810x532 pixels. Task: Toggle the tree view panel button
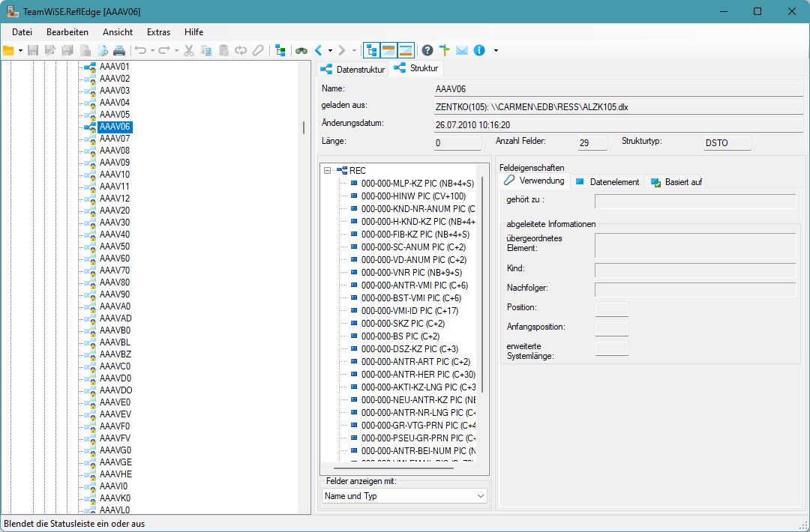[x=371, y=50]
